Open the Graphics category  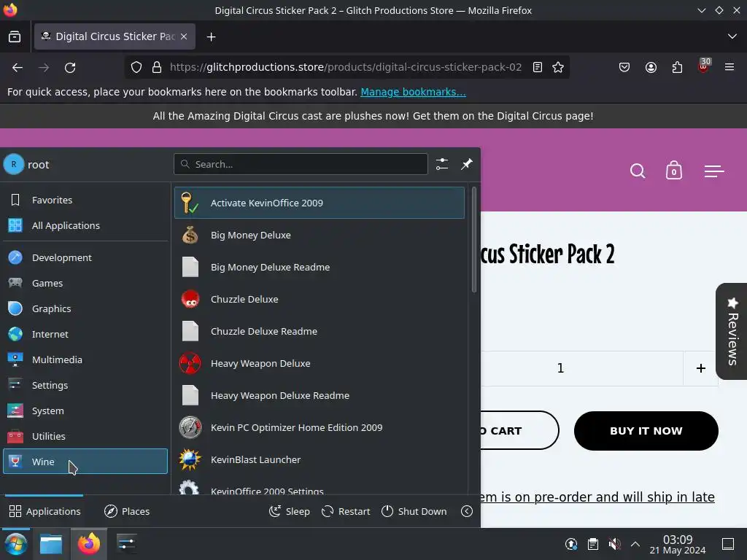pos(85,308)
